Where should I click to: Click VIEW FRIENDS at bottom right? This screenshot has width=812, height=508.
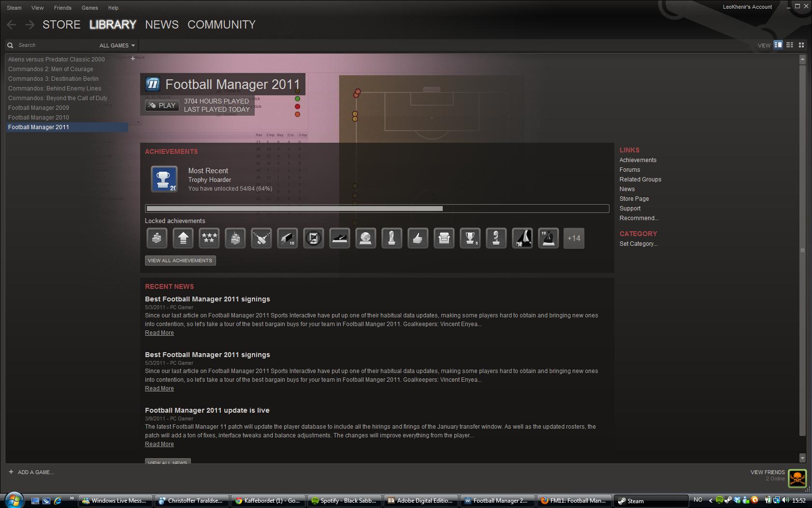768,472
